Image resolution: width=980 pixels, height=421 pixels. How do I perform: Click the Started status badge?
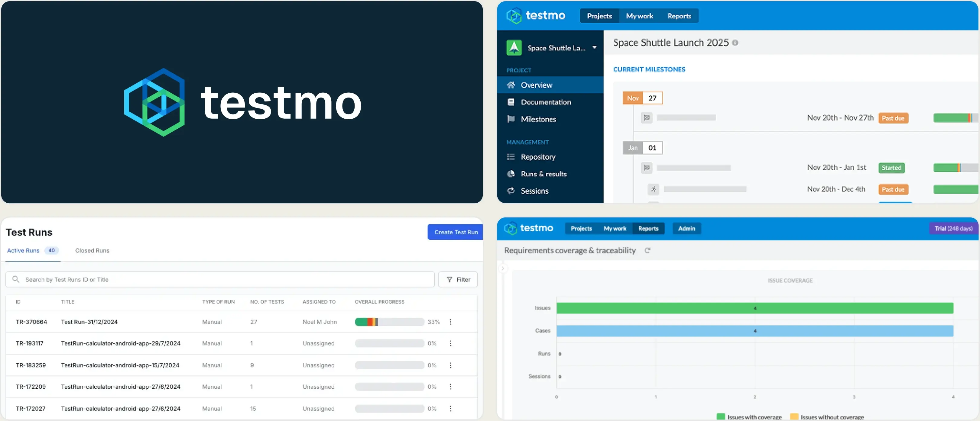[891, 168]
